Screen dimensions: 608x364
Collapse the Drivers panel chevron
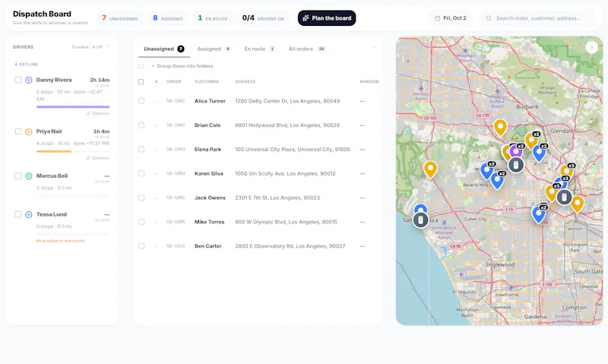109,46
